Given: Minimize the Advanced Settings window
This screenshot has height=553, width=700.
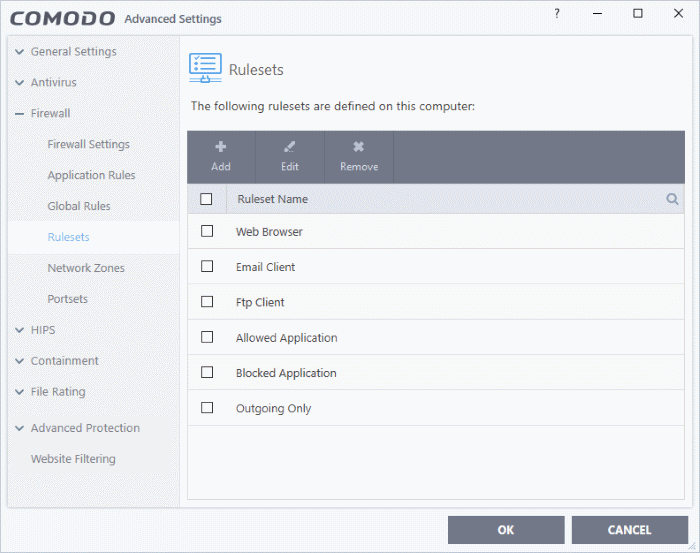Looking at the screenshot, I should (x=597, y=14).
